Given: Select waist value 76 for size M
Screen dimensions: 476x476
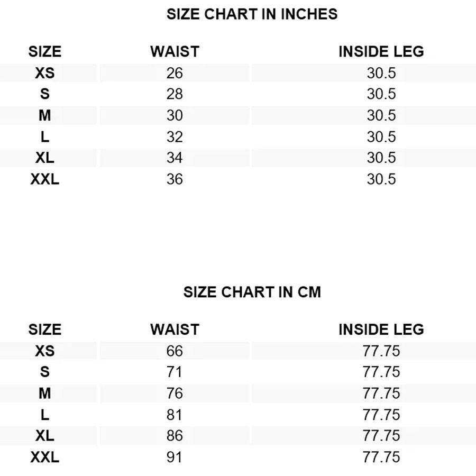Looking at the screenshot, I should 175,393.
